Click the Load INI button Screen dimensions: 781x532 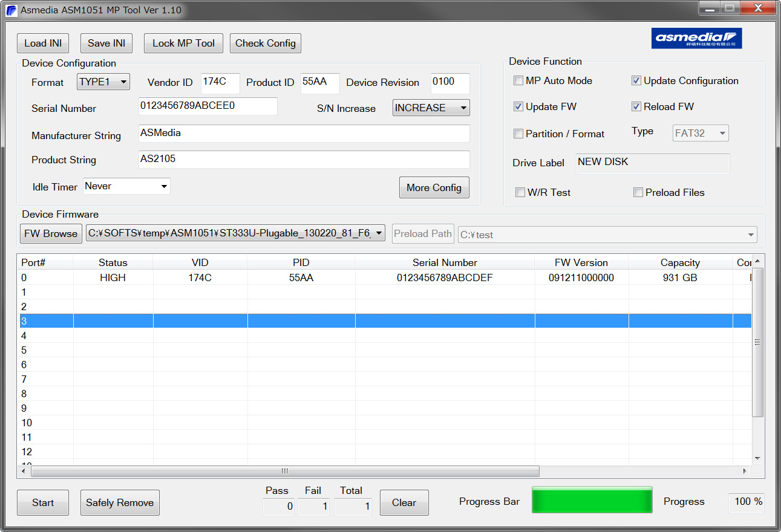point(42,43)
